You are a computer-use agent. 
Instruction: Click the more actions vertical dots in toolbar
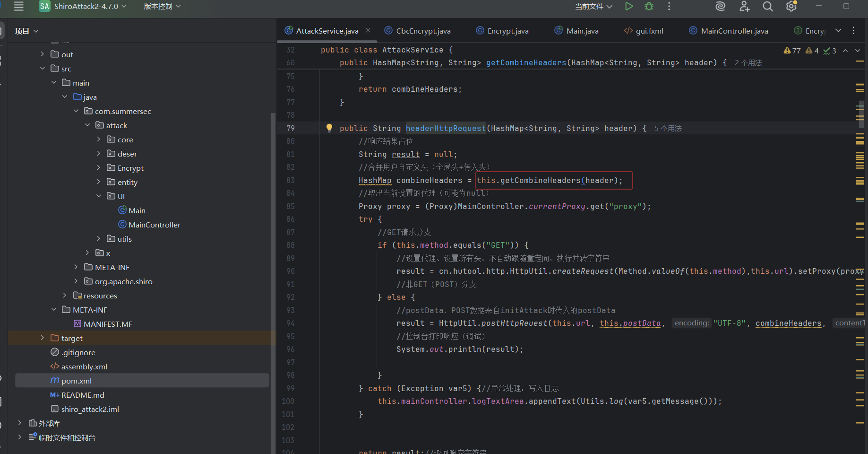click(x=669, y=7)
